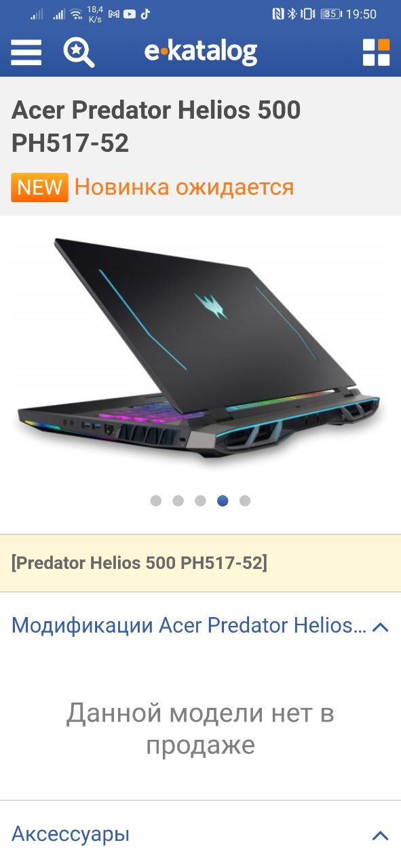The width and height of the screenshot is (401, 868).
Task: Tap the e-katalog logo
Action: click(x=200, y=52)
